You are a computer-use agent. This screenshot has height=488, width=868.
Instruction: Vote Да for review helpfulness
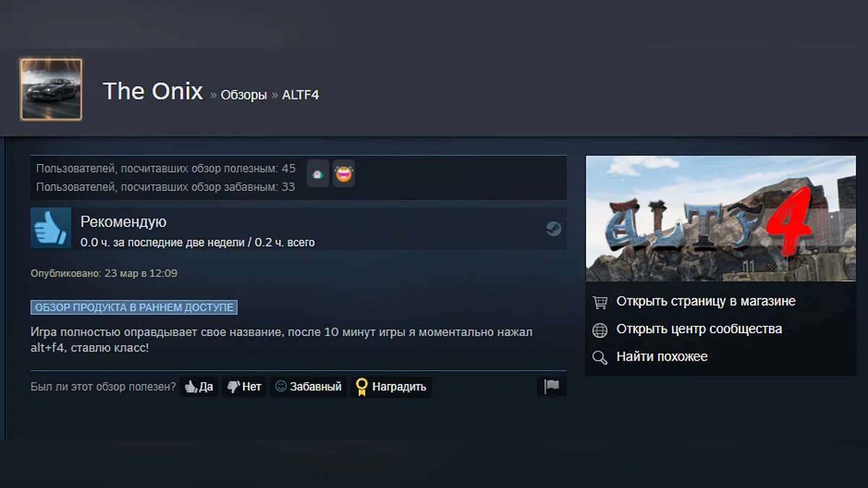pyautogui.click(x=198, y=387)
